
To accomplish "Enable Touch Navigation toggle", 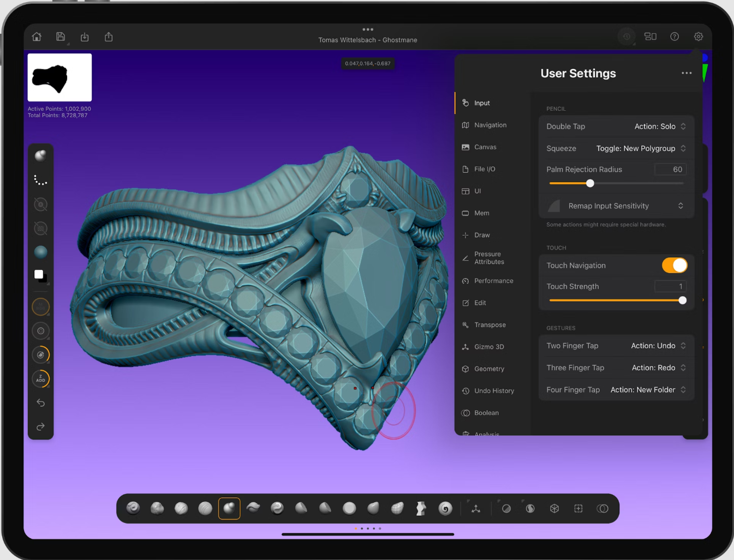I will point(675,266).
